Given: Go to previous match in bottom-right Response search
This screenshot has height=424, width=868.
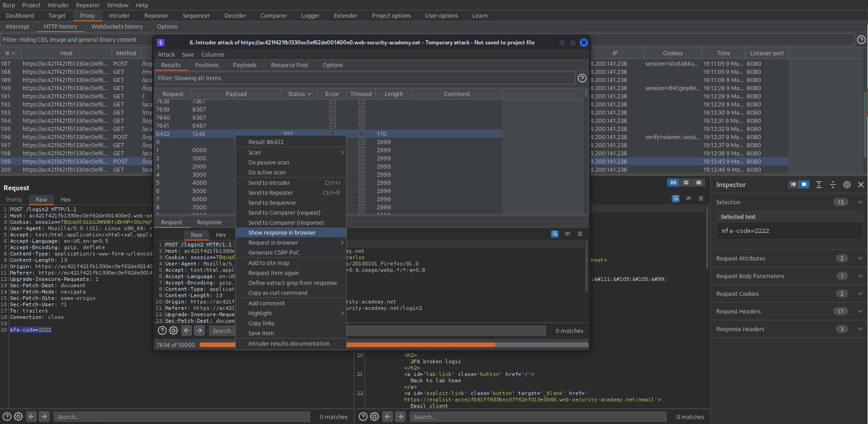Looking at the screenshot, I should pyautogui.click(x=387, y=416).
